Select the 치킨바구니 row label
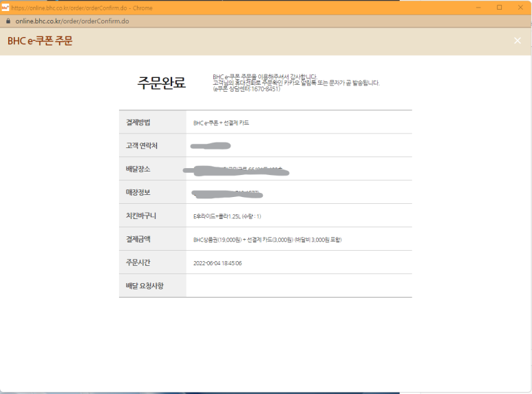 click(x=141, y=216)
